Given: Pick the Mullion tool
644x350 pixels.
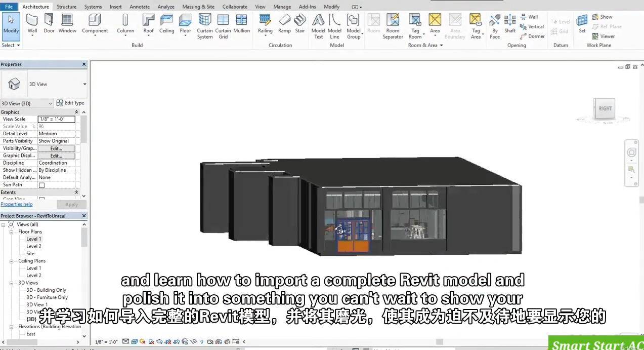Looking at the screenshot, I should (x=241, y=24).
